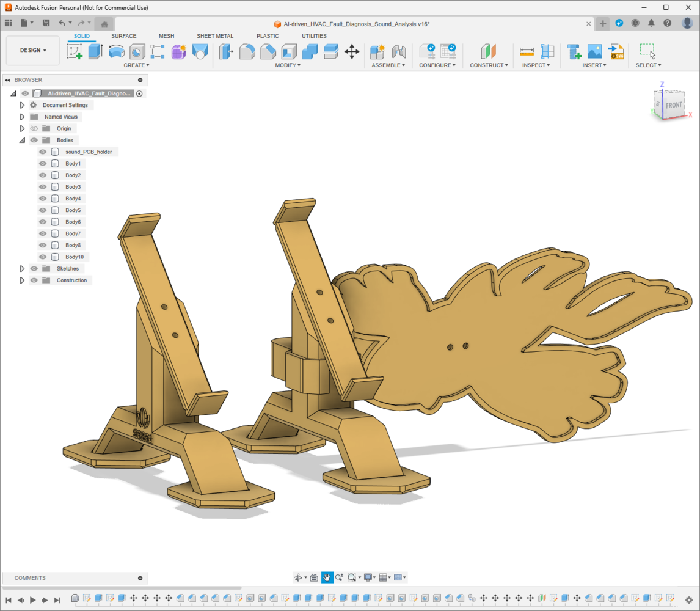Click the FRONT face of ViewCube
This screenshot has width=700, height=611.
[x=674, y=106]
